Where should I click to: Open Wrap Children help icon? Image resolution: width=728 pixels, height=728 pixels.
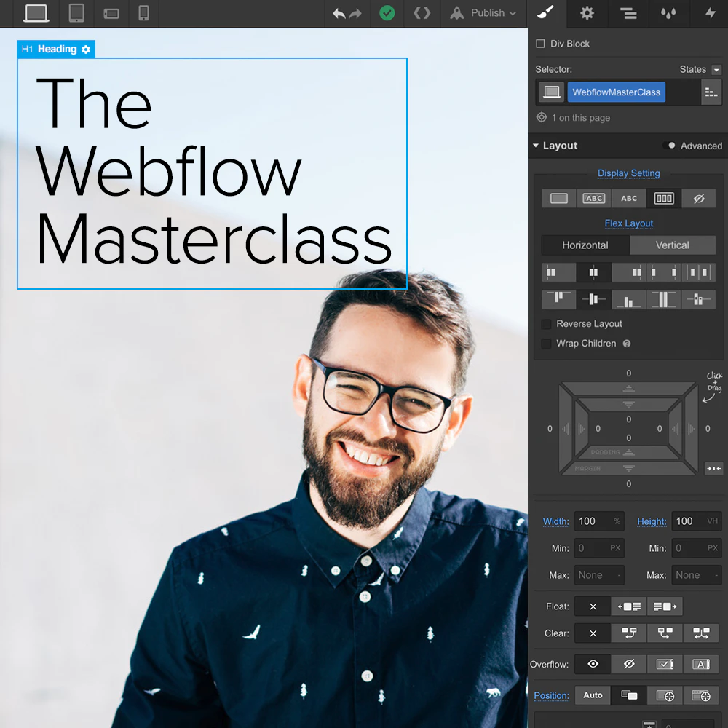(x=627, y=344)
